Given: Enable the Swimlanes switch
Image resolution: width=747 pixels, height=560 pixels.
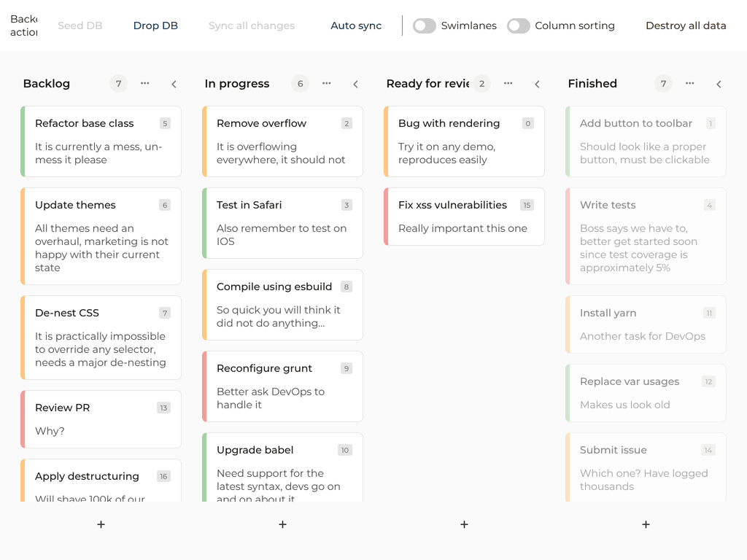Looking at the screenshot, I should pyautogui.click(x=425, y=26).
